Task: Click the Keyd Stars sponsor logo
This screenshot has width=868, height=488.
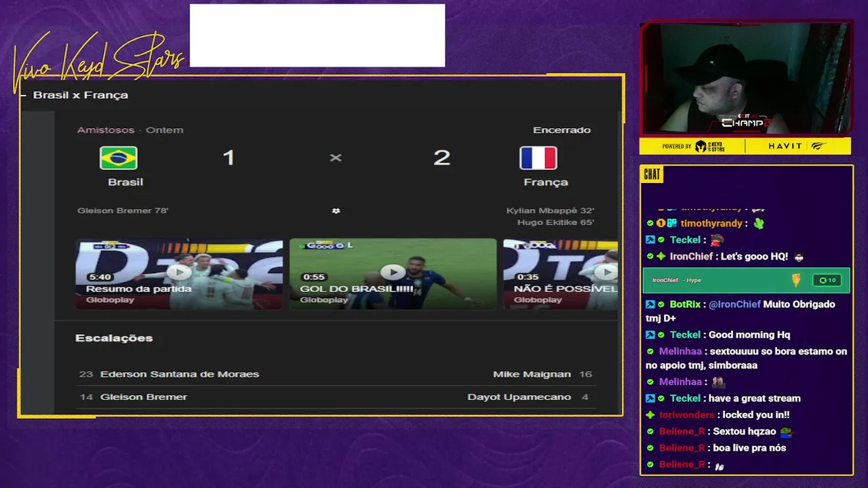Action: tap(709, 146)
